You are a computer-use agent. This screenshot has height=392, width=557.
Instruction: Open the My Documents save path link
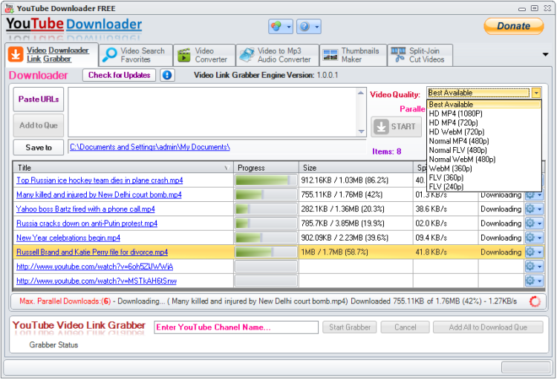point(150,147)
